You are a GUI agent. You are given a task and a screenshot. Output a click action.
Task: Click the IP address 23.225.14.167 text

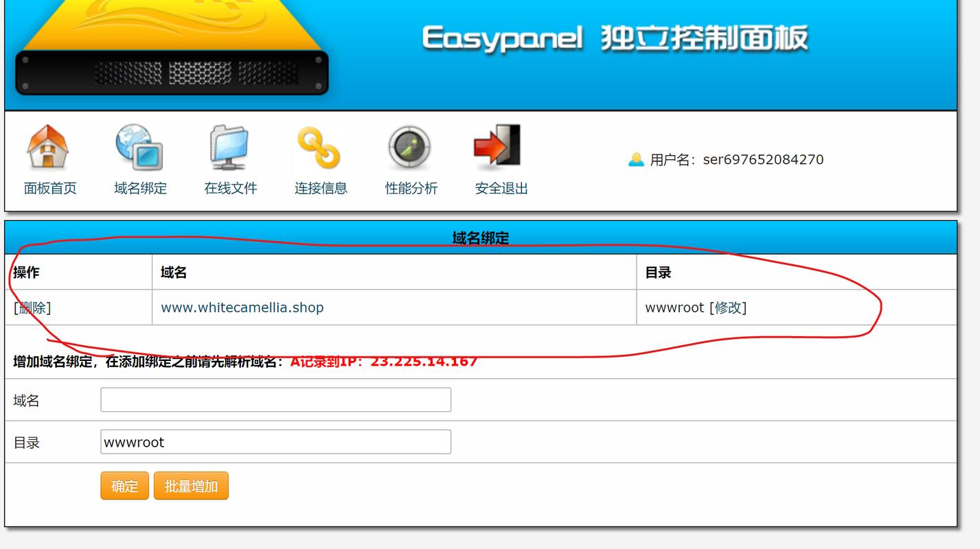point(424,362)
